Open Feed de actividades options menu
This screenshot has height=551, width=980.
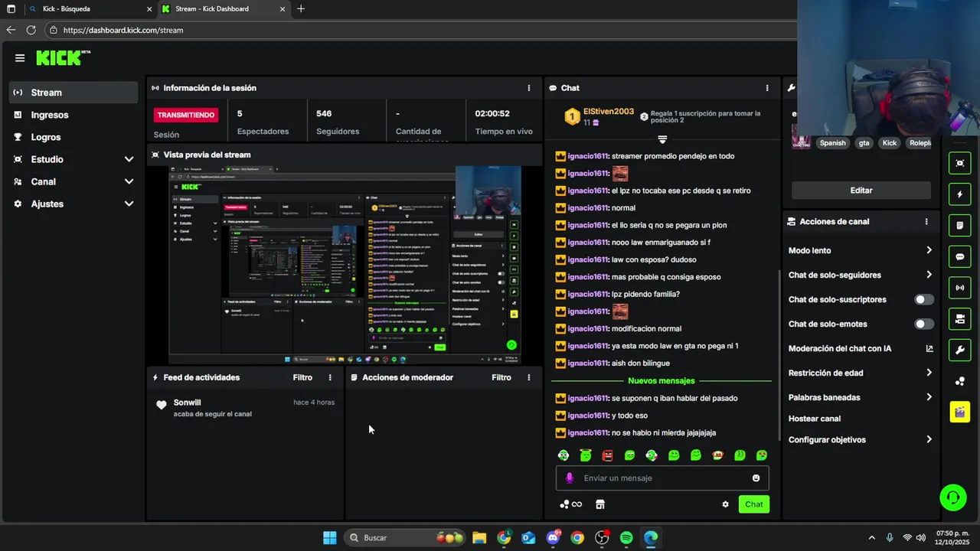coord(330,377)
